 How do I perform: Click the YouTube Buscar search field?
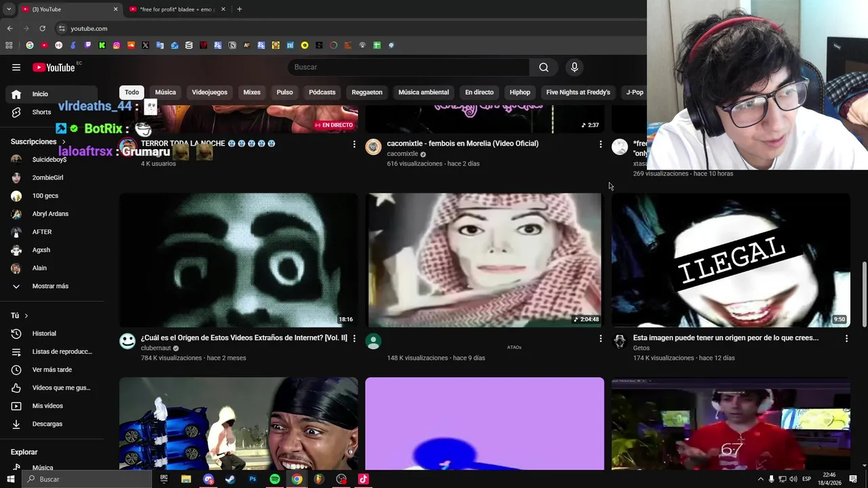(409, 67)
